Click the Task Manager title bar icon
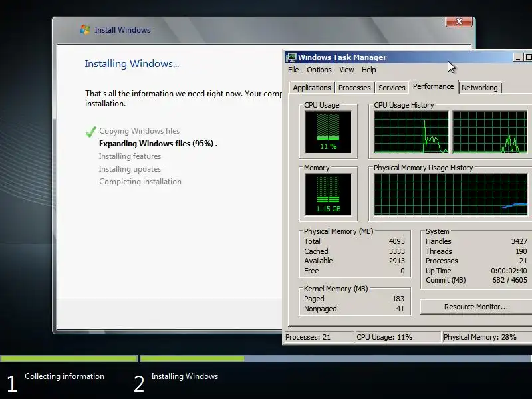The width and height of the screenshot is (532, 399). pos(291,57)
